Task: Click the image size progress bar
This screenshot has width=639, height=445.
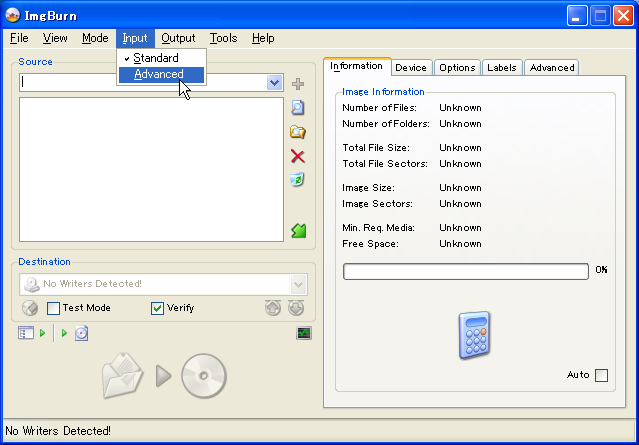Action: (466, 271)
